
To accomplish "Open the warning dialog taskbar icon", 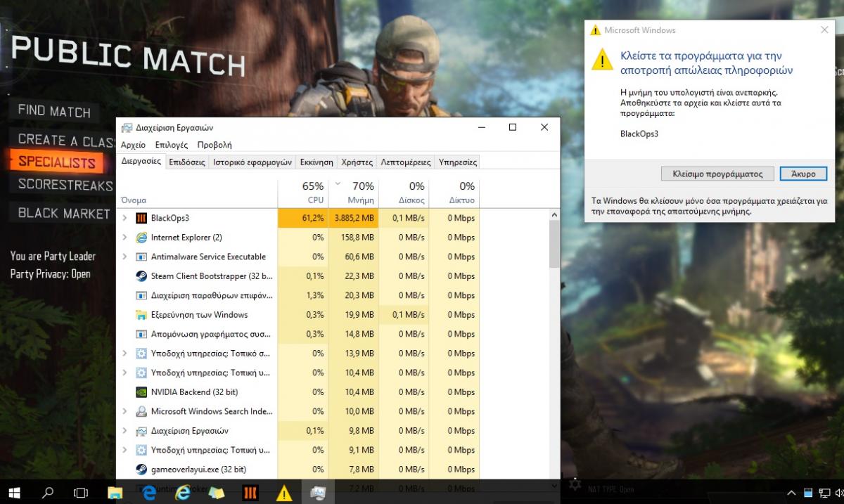I will [x=283, y=493].
